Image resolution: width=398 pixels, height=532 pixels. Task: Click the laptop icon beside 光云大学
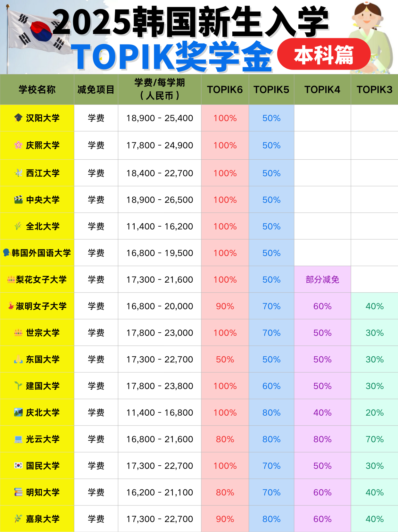pyautogui.click(x=18, y=439)
